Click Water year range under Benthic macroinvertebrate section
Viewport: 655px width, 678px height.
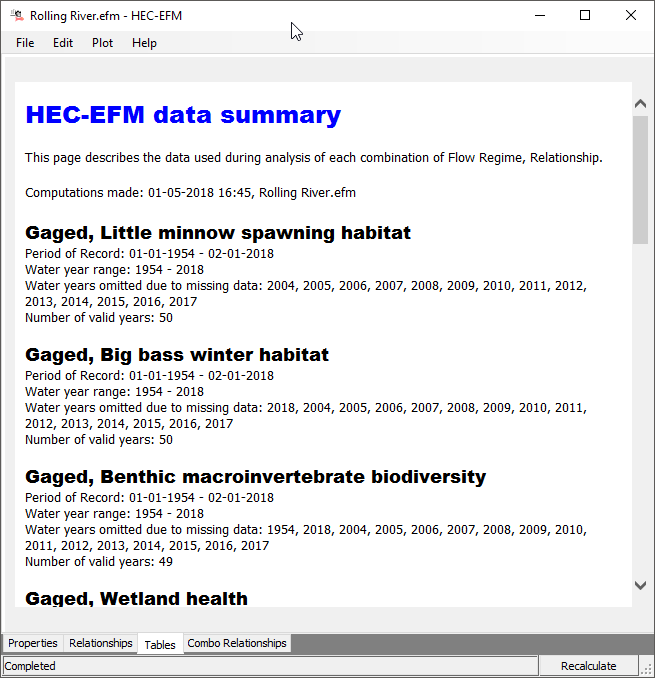coord(114,513)
